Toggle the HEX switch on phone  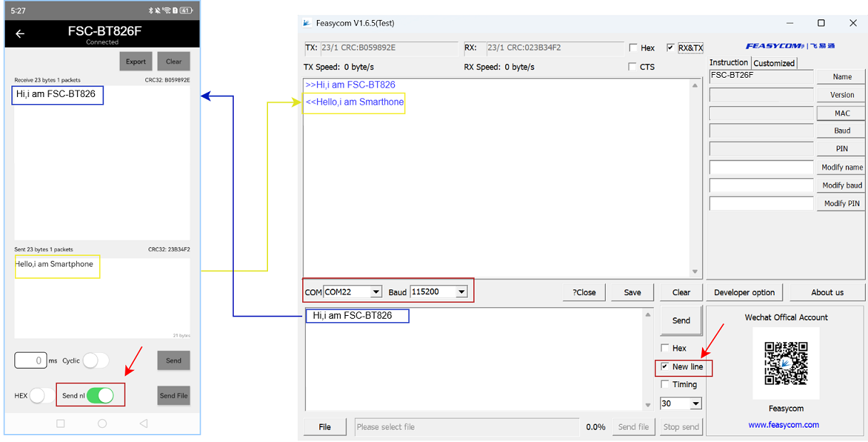[x=41, y=396]
